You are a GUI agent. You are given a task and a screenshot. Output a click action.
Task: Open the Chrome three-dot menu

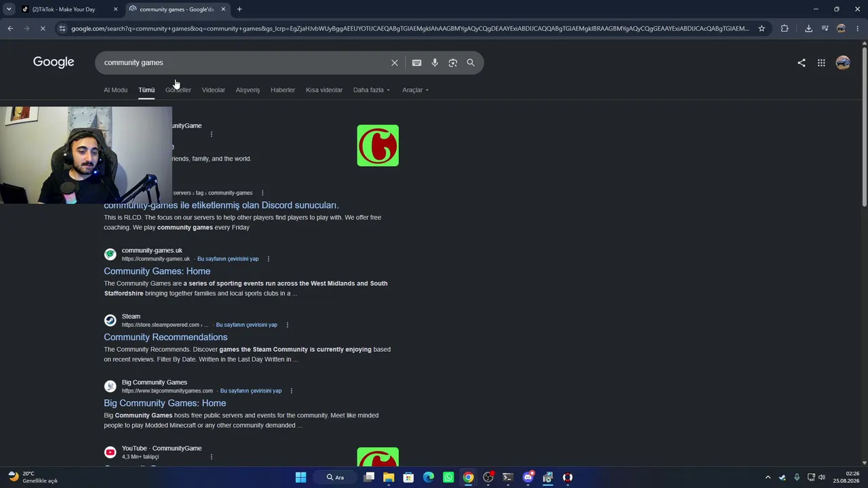coord(858,28)
